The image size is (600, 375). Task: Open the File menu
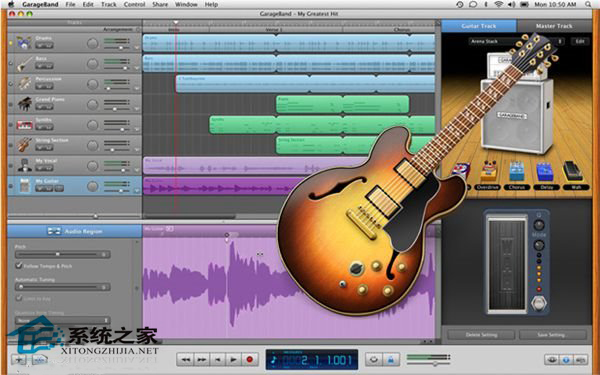(70, 5)
